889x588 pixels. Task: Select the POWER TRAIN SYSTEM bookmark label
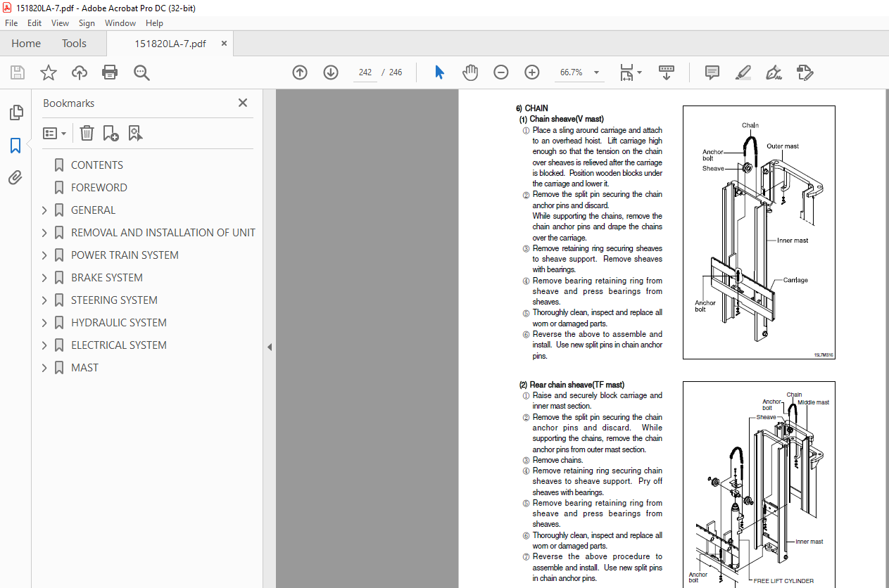125,255
